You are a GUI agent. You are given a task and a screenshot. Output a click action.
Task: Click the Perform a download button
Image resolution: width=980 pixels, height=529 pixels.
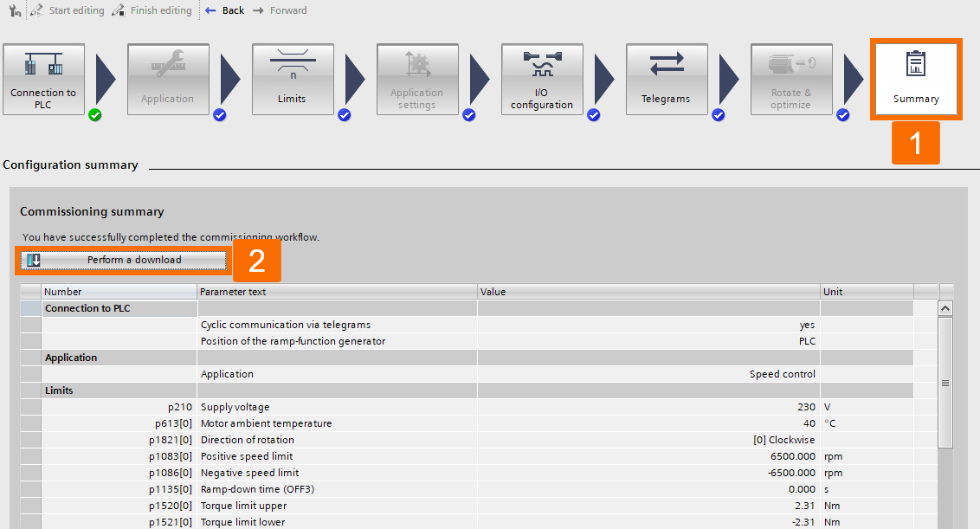tap(122, 259)
